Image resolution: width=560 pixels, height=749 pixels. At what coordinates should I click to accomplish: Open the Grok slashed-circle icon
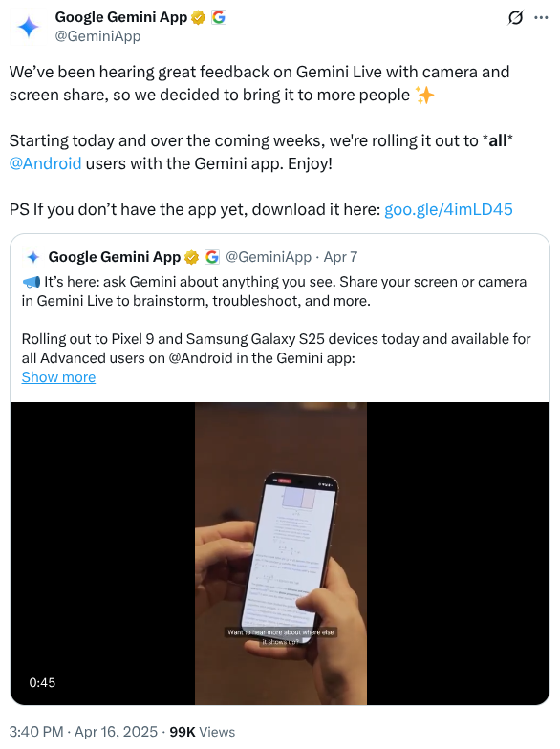coord(515,17)
